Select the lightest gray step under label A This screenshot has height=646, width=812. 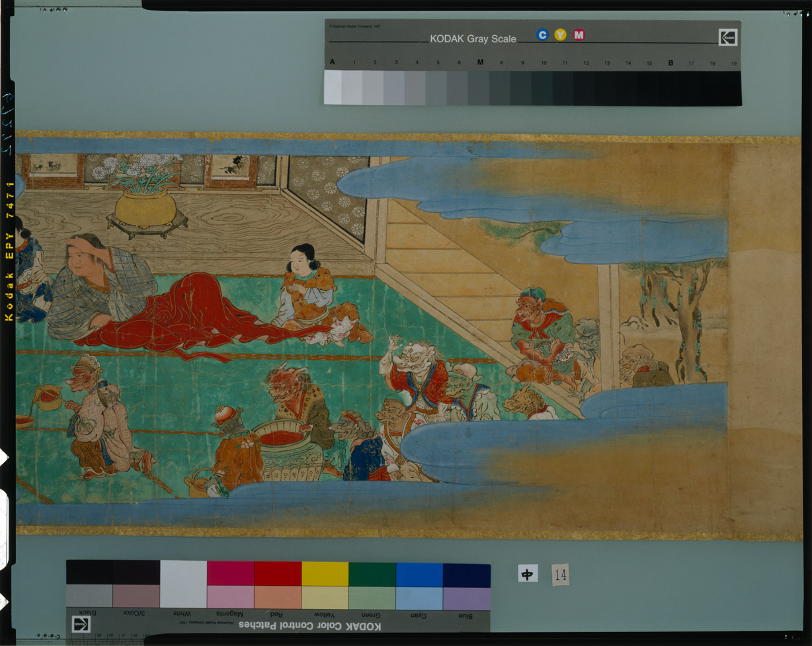click(x=333, y=87)
